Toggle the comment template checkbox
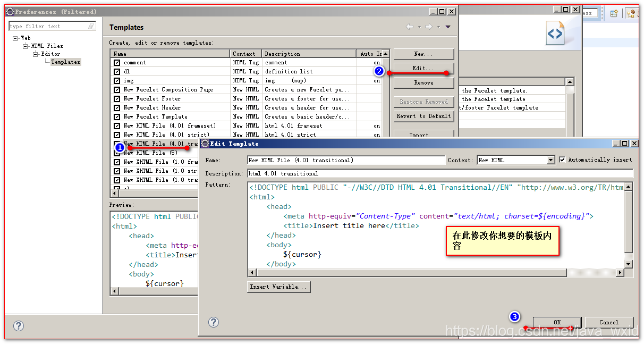644x344 pixels. 117,63
